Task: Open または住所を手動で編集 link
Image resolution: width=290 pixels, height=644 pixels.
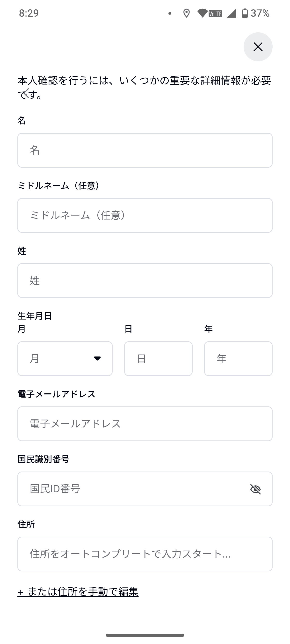Action: [x=78, y=592]
